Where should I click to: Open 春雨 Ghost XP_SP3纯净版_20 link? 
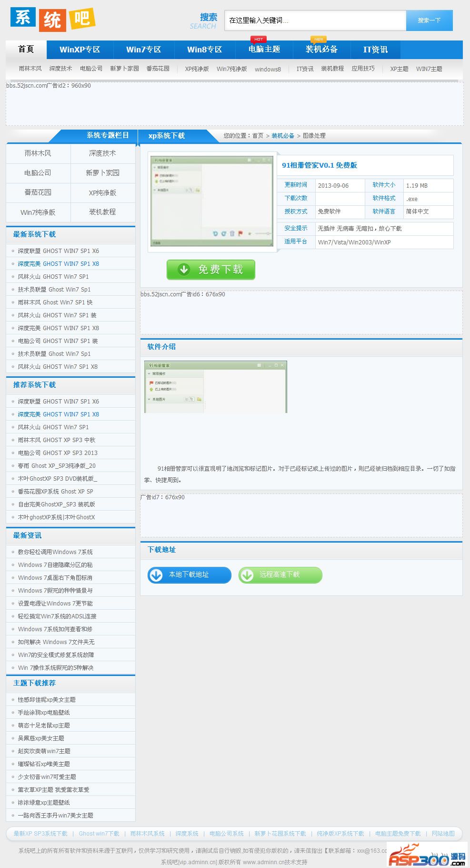57,466
